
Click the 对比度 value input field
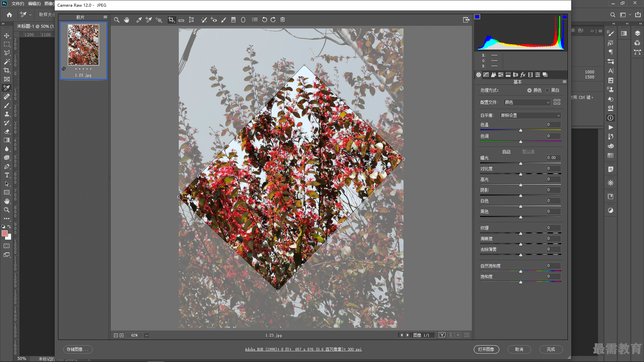pos(553,169)
